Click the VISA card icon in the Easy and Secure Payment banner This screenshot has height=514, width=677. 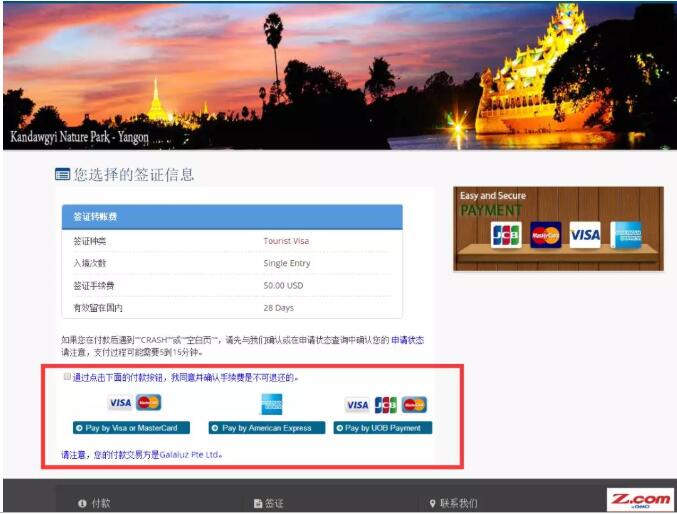pyautogui.click(x=585, y=235)
